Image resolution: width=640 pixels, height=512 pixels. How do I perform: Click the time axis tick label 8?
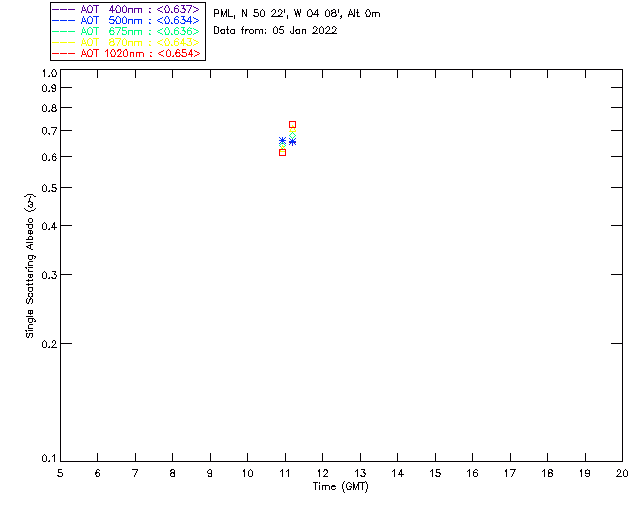coord(173,473)
